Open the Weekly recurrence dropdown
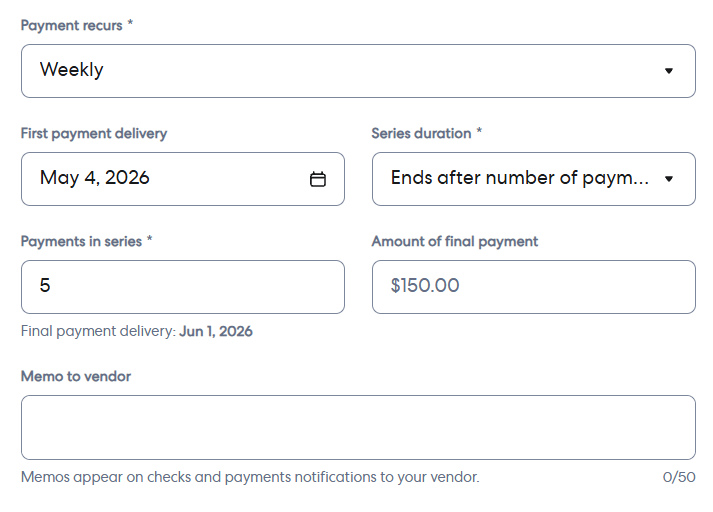713x512 pixels. click(x=358, y=71)
